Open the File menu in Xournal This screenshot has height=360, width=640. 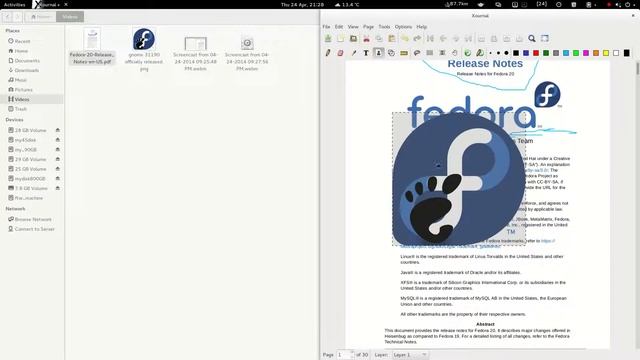click(x=326, y=27)
